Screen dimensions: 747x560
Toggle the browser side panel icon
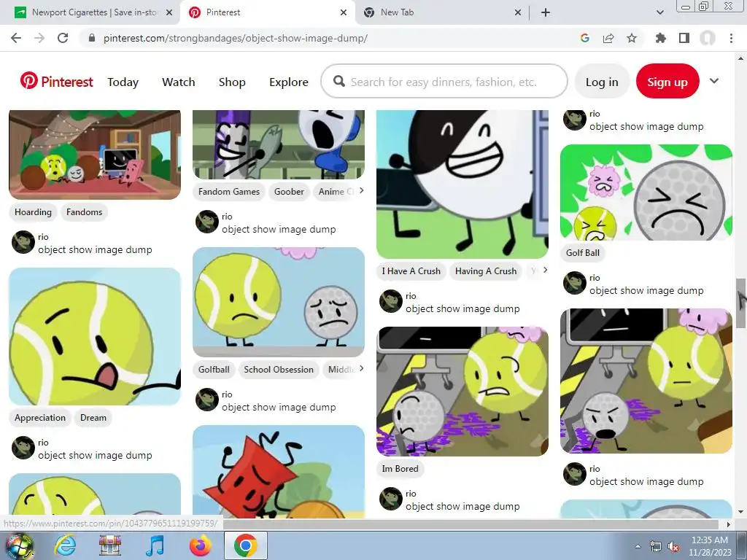(x=684, y=38)
